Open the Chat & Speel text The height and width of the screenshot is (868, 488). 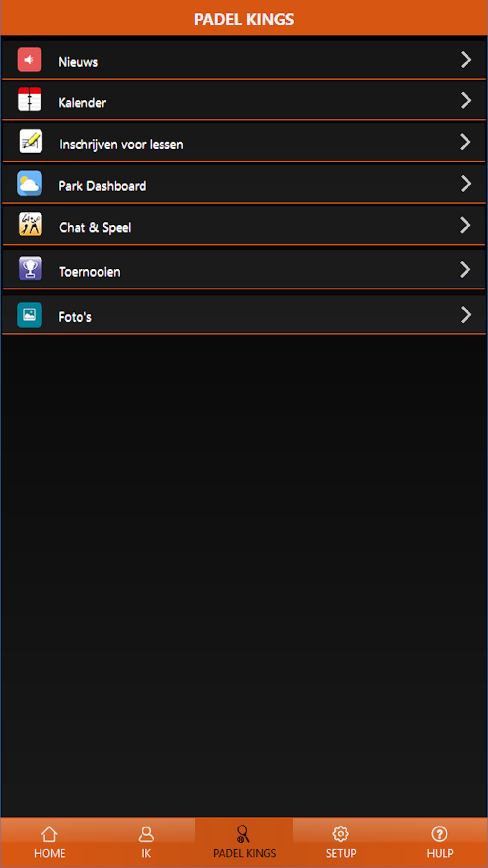[x=95, y=227]
